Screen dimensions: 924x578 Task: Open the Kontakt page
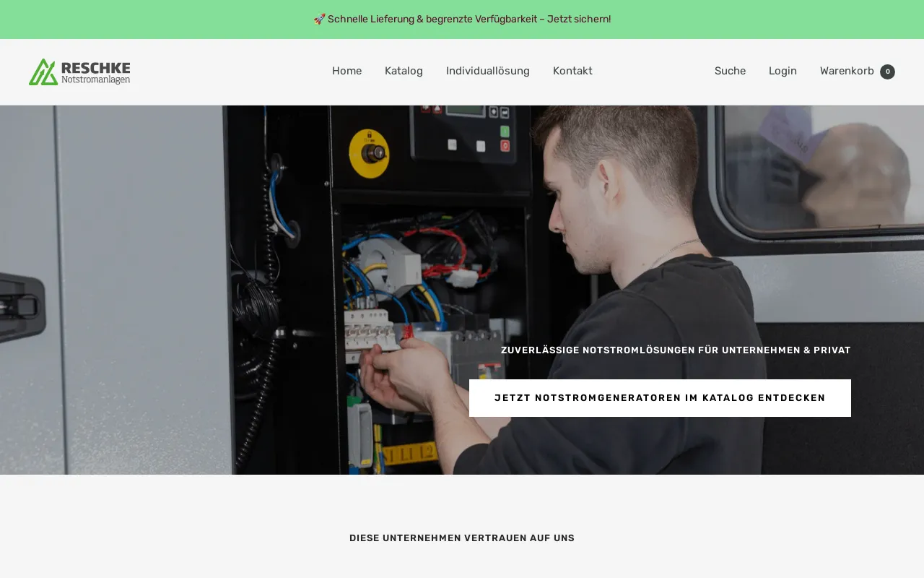[x=572, y=71]
